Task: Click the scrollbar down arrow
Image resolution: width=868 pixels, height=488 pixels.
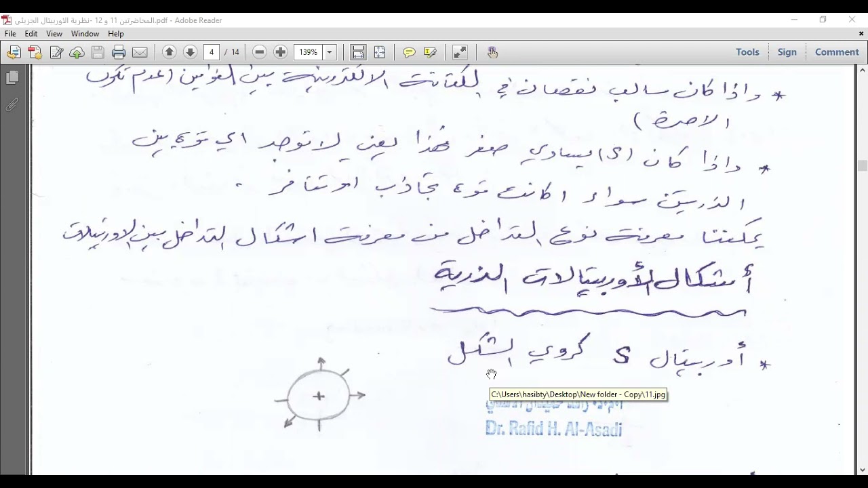Action: click(863, 470)
